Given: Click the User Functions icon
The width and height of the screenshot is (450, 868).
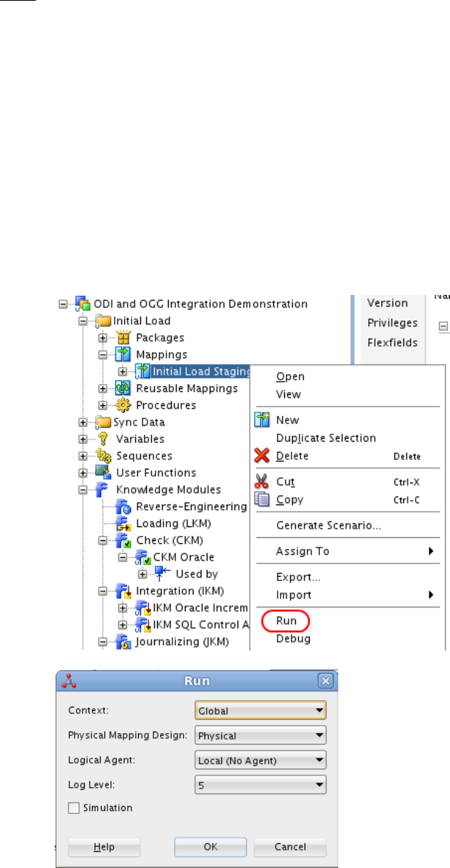Looking at the screenshot, I should pyautogui.click(x=102, y=473).
